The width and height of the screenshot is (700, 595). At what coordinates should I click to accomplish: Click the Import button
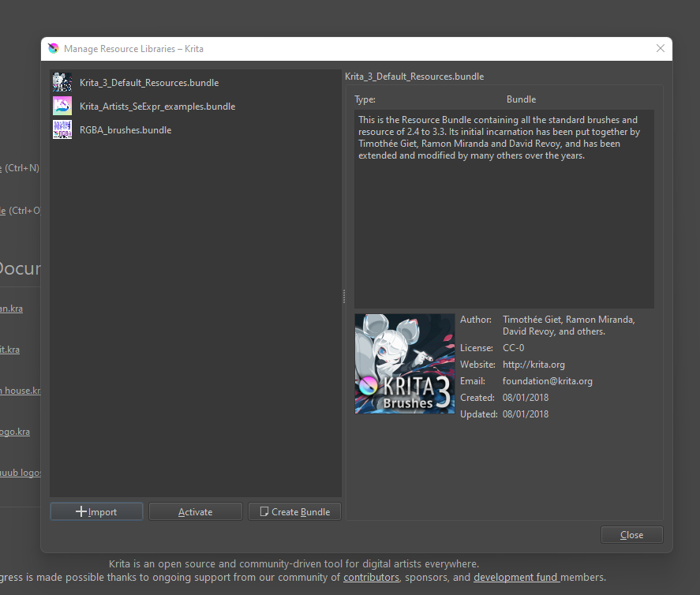tap(96, 511)
